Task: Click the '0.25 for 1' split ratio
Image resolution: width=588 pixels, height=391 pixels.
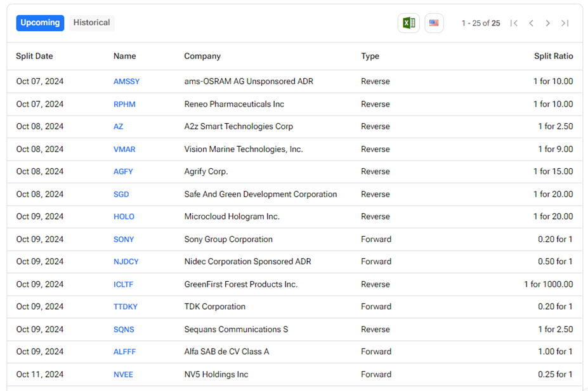Action: [x=556, y=374]
